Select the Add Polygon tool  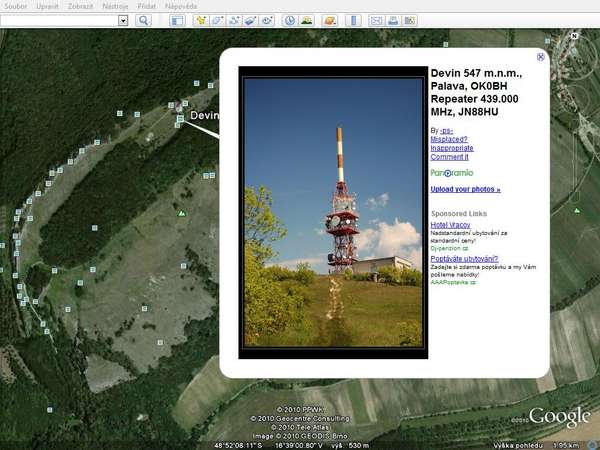pyautogui.click(x=217, y=20)
